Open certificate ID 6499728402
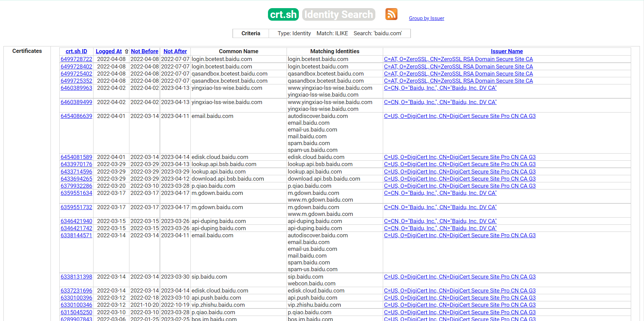The image size is (644, 321). (x=76, y=66)
